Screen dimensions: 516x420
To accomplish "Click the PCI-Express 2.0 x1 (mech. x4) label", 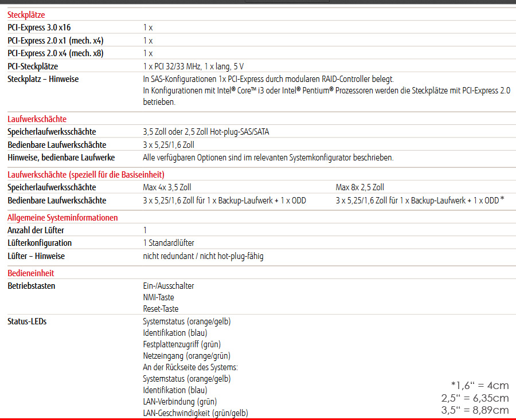I will (55, 41).
